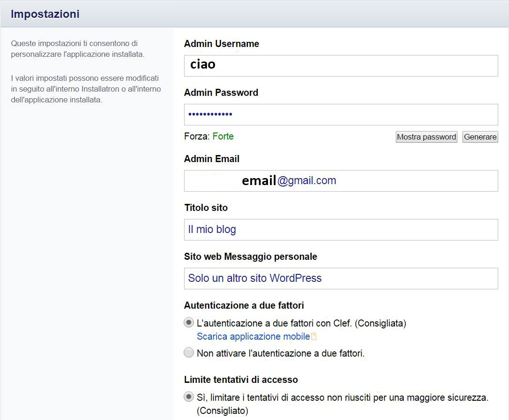
Task: Click the 'Admin Email' field label
Action: (212, 159)
